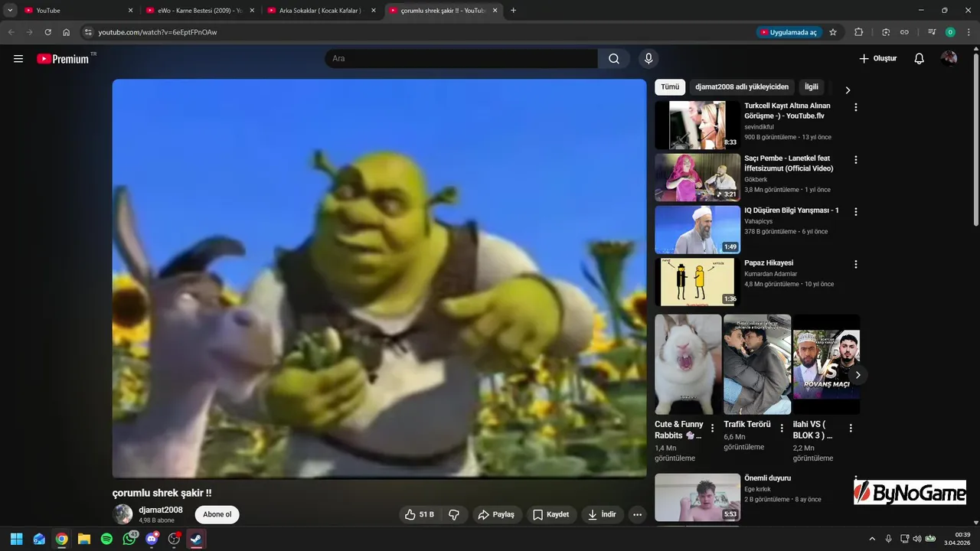Open options for Turkcell Kayıt Altına Alınan video

point(856,107)
